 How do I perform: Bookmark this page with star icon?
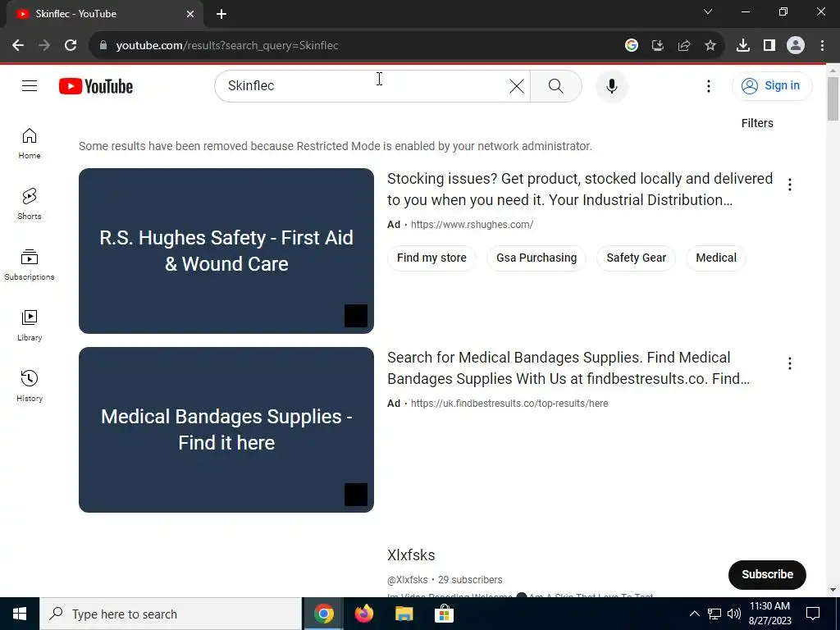pyautogui.click(x=710, y=46)
